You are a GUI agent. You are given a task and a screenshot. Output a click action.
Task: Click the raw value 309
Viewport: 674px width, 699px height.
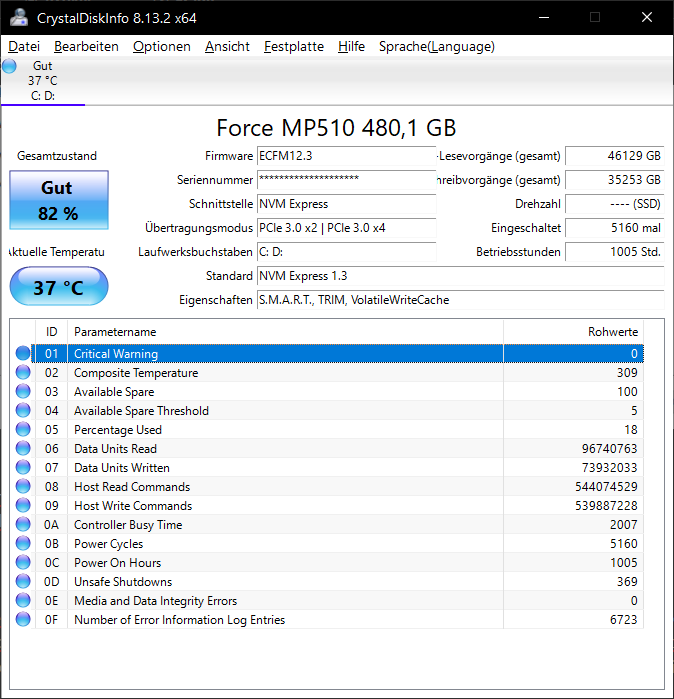[x=627, y=373]
